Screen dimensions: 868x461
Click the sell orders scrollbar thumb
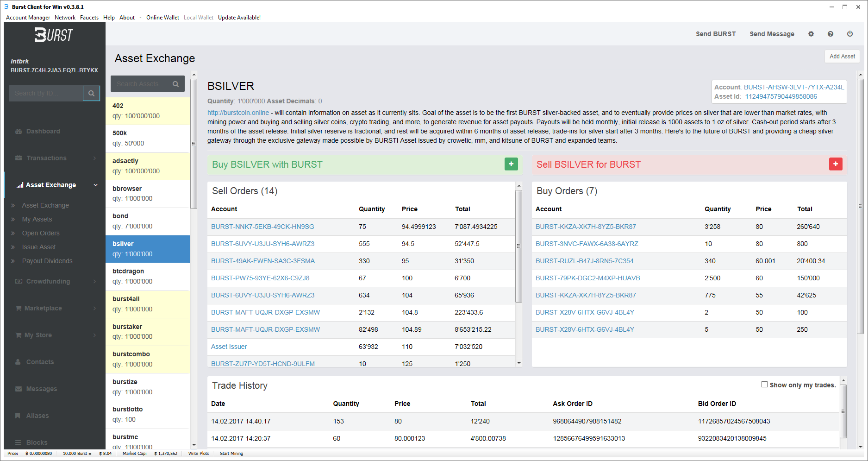tap(518, 246)
